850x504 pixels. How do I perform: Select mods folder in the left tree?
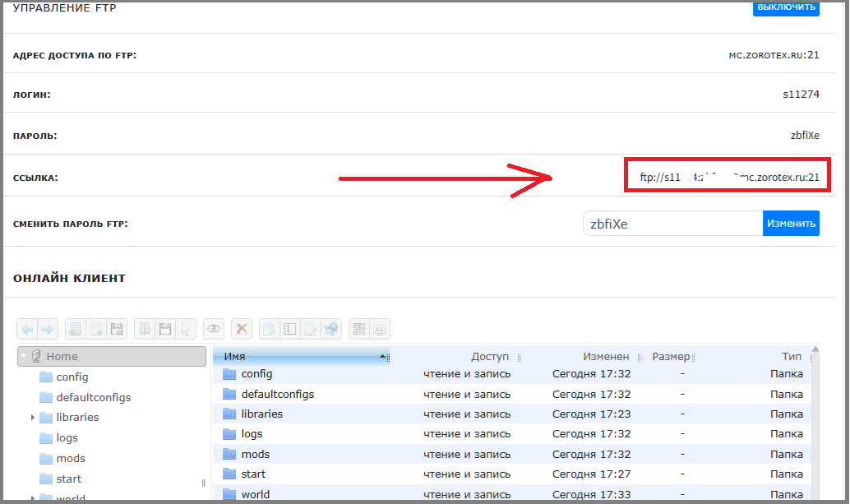coord(71,459)
